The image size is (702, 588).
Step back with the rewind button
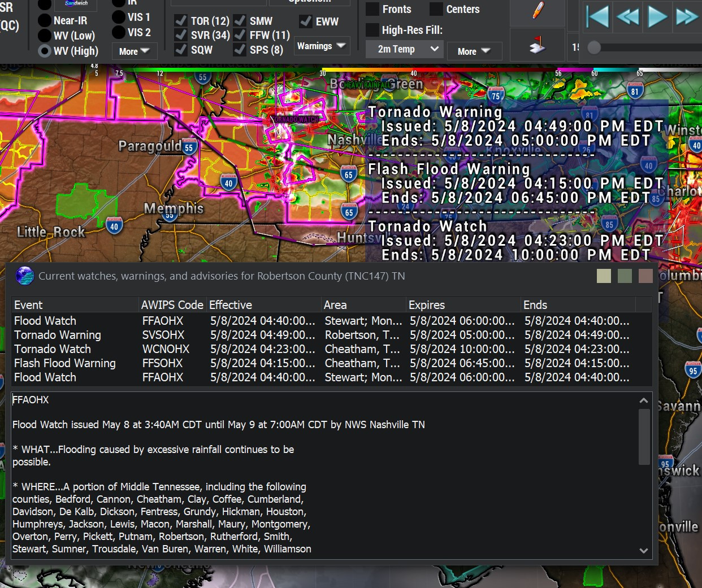pos(627,16)
